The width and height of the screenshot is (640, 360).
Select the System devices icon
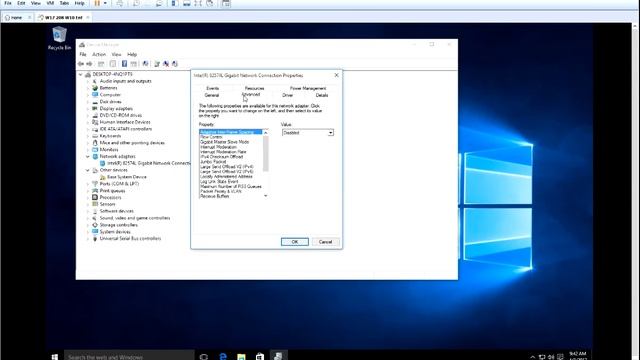tap(95, 232)
